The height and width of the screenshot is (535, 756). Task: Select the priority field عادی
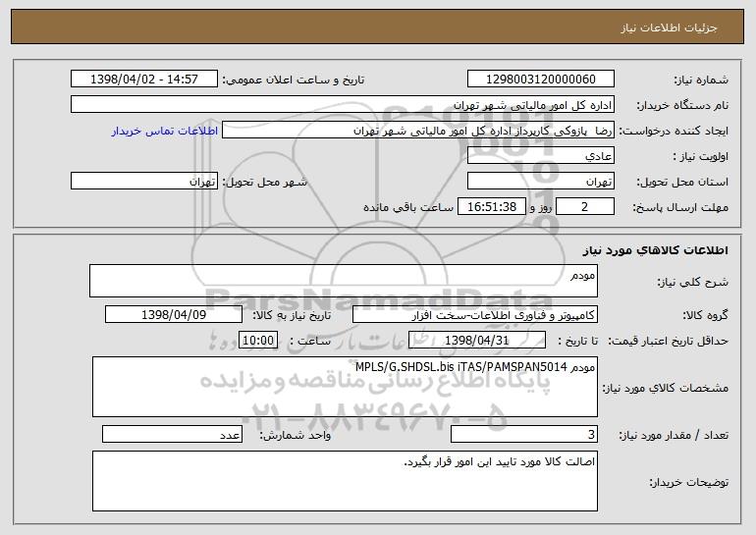[540, 156]
